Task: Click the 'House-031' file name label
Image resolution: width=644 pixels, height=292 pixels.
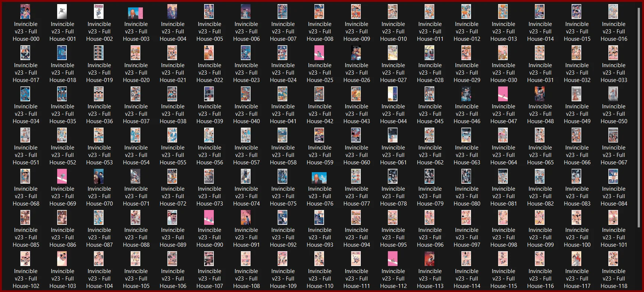Action: (x=540, y=80)
